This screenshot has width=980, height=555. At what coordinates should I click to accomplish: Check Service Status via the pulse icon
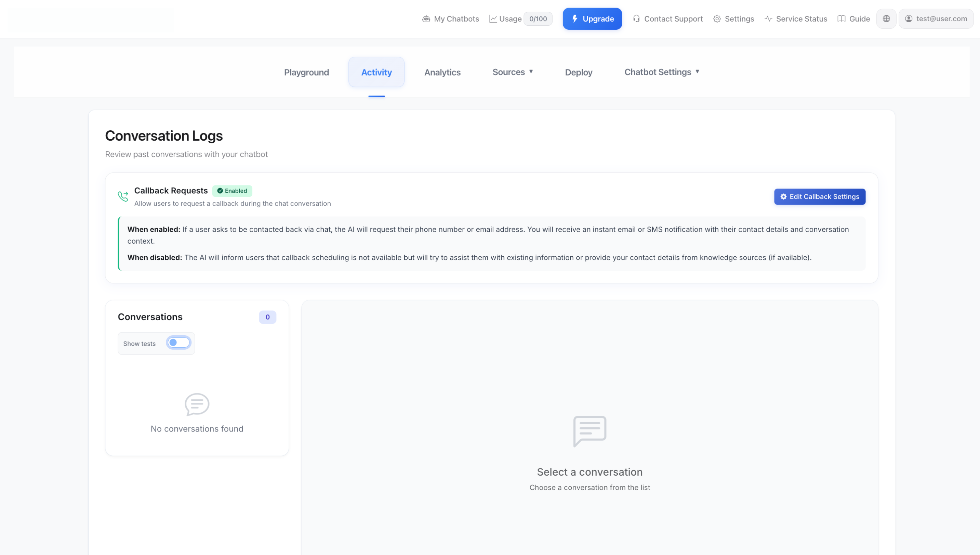coord(768,18)
